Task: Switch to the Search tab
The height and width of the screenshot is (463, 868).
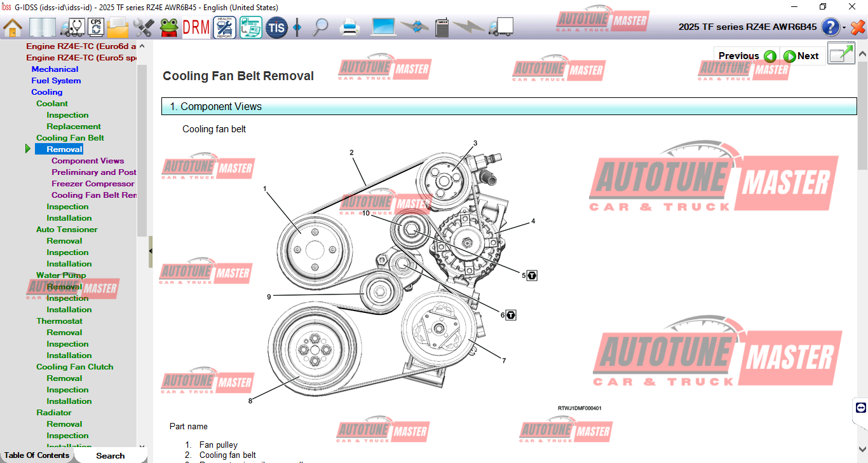Action: click(x=110, y=455)
